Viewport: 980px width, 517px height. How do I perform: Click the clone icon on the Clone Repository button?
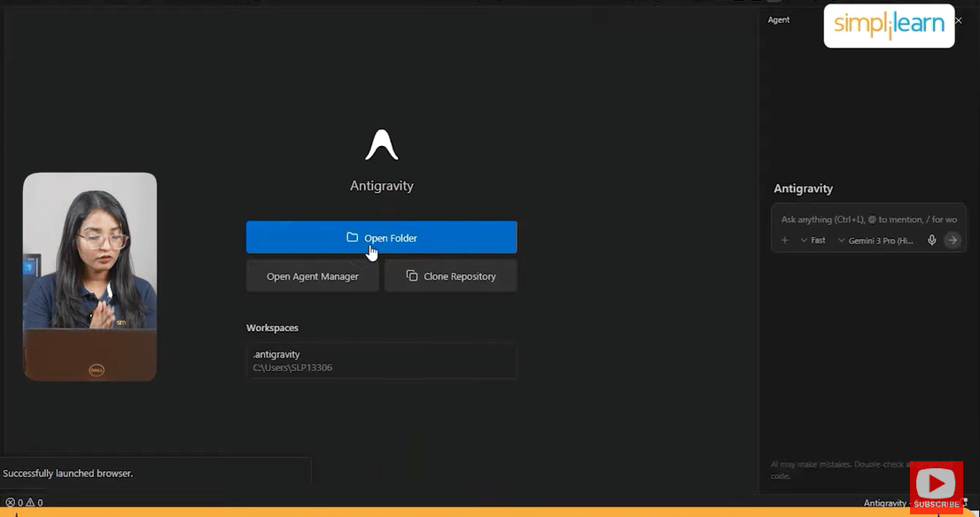pos(411,276)
